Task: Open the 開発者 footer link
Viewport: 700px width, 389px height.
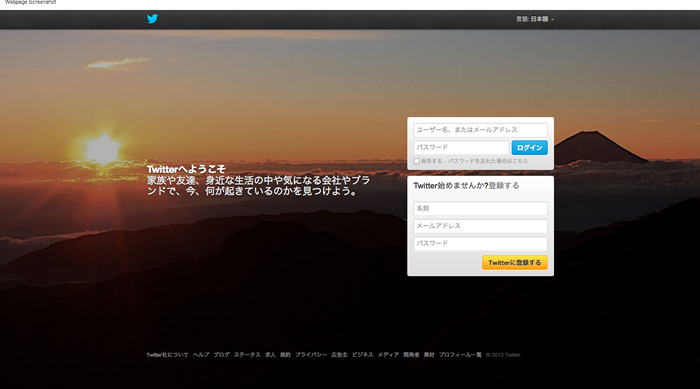Action: click(x=411, y=355)
